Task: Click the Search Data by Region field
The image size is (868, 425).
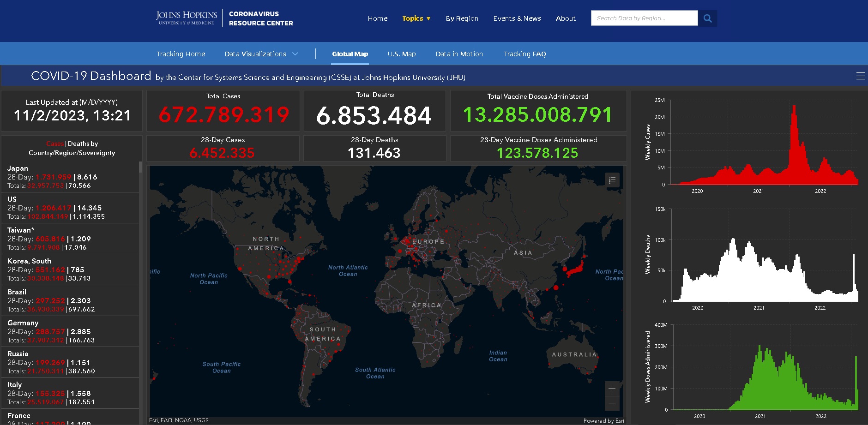Action: tap(644, 18)
